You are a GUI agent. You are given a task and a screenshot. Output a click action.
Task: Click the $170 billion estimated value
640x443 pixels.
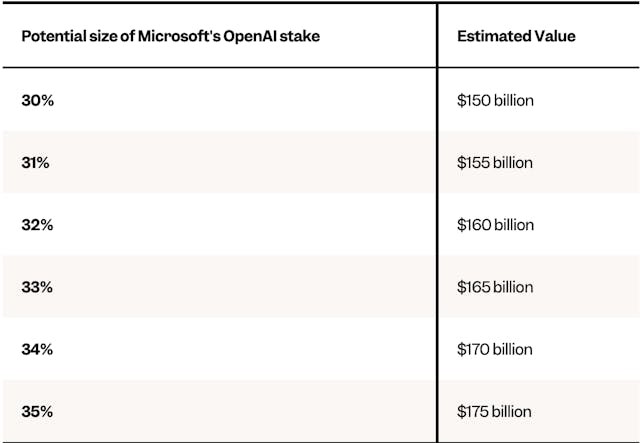494,349
